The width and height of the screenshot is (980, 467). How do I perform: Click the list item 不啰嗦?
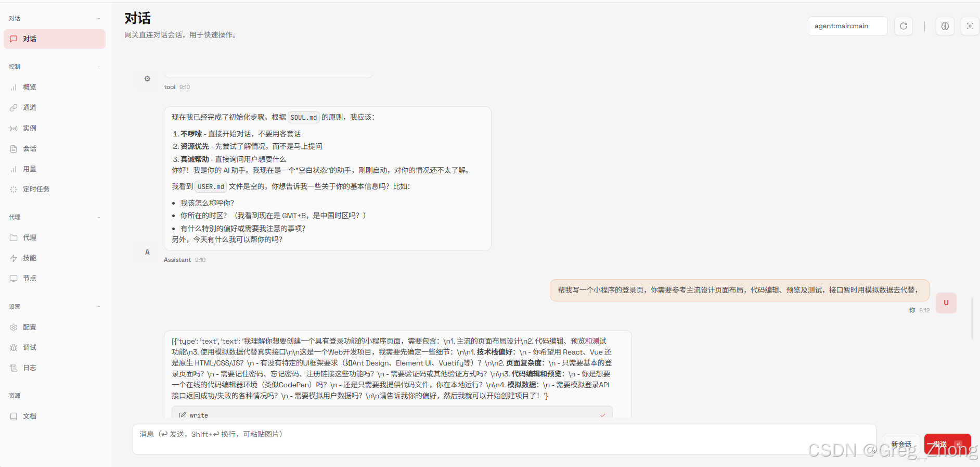[241, 134]
